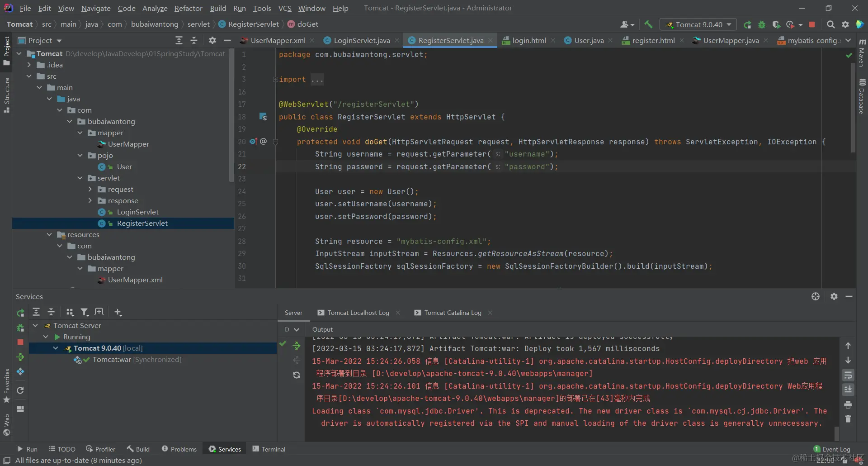This screenshot has height=466, width=868.
Task: Toggle the Database tool window stripe
Action: pos(862,96)
